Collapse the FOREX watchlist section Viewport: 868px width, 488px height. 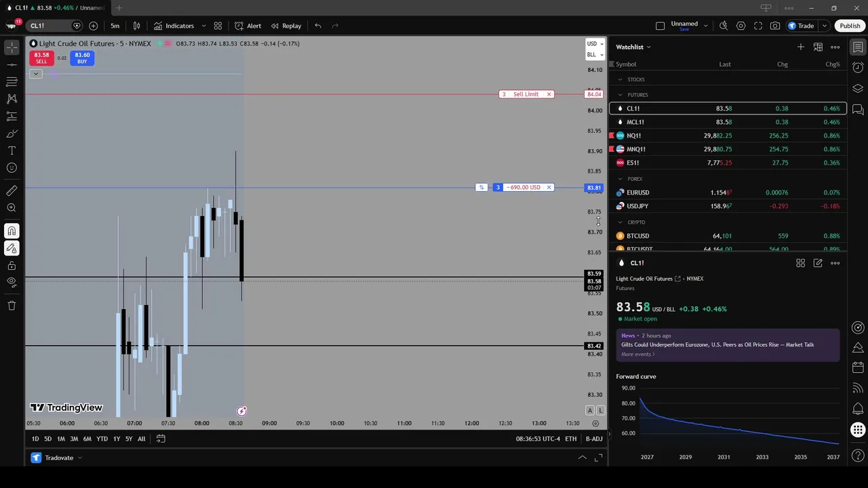[620, 179]
